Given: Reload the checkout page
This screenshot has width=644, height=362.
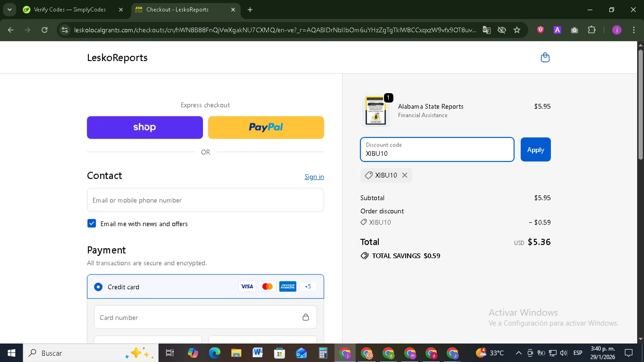Looking at the screenshot, I should point(45,30).
